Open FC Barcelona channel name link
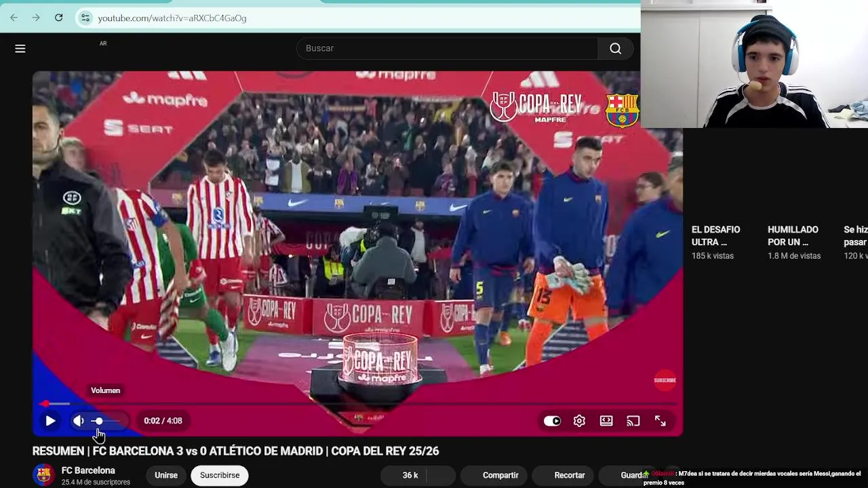The image size is (868, 488). pos(88,470)
